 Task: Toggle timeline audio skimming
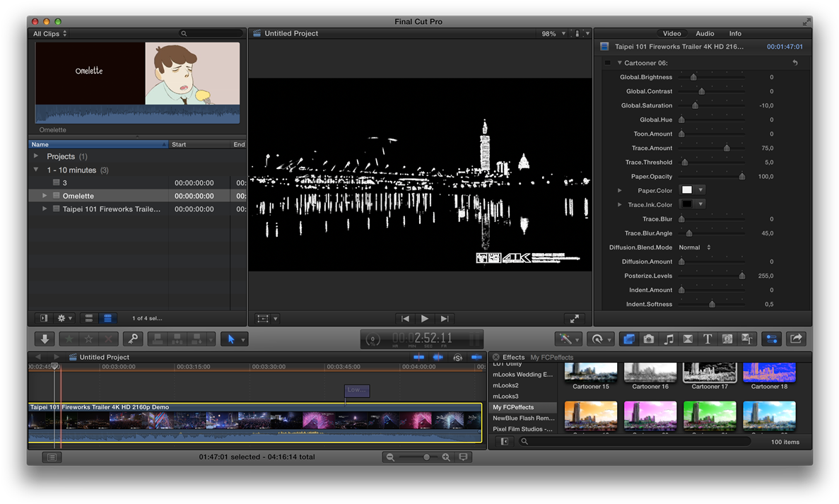pos(438,357)
